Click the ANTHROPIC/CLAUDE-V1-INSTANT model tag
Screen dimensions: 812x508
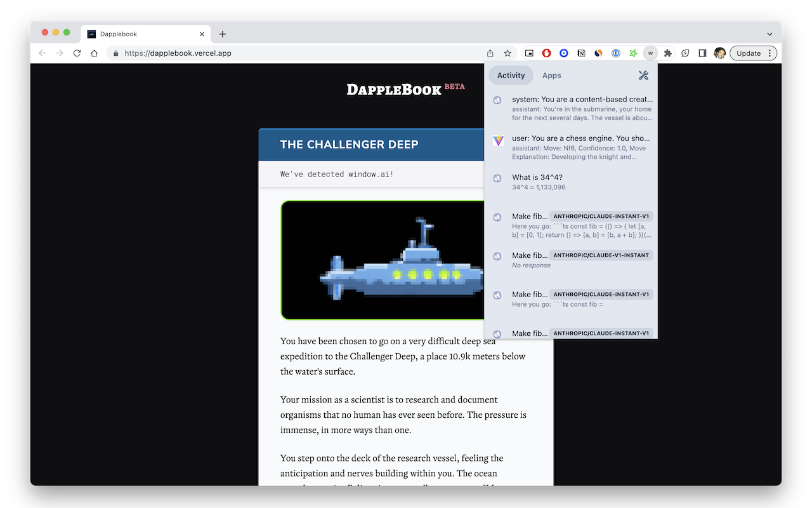(x=601, y=255)
